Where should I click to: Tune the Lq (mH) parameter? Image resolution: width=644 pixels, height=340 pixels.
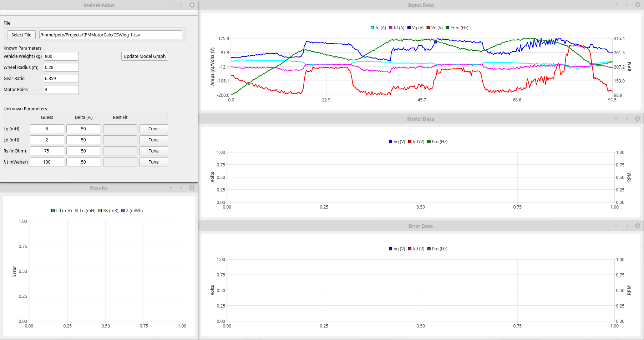(153, 129)
